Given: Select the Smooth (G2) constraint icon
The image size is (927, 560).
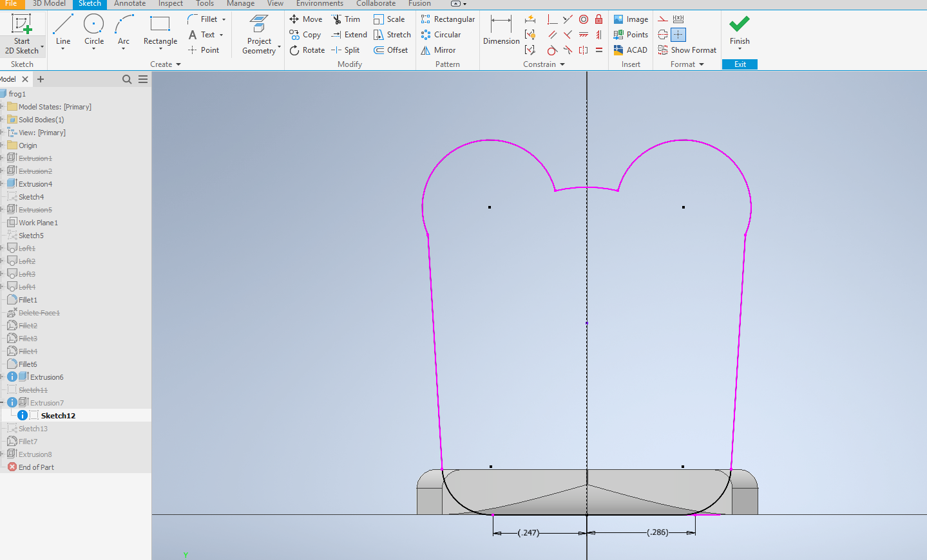Looking at the screenshot, I should point(568,50).
